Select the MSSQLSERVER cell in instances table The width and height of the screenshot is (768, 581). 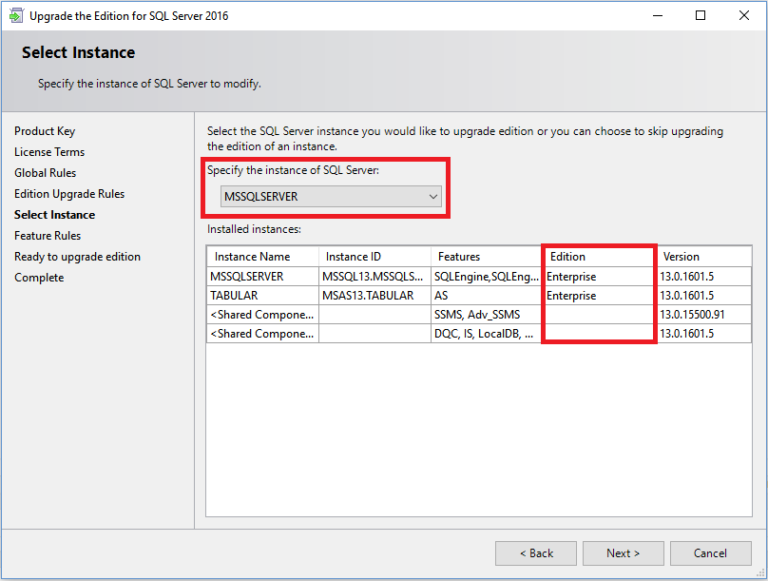click(x=263, y=277)
